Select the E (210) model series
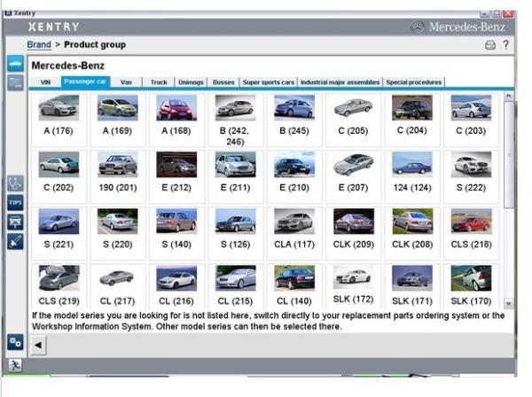Viewport: 532px width, 397px height. [294, 176]
